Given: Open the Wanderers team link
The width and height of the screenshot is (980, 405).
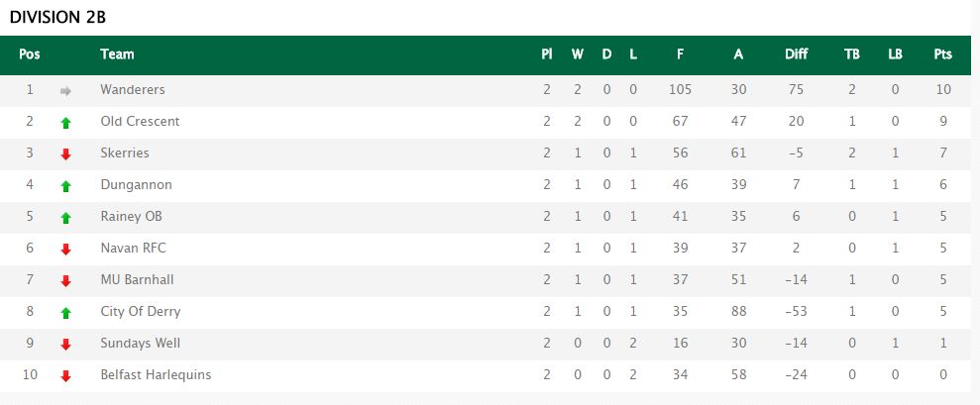Looking at the screenshot, I should click(x=133, y=90).
